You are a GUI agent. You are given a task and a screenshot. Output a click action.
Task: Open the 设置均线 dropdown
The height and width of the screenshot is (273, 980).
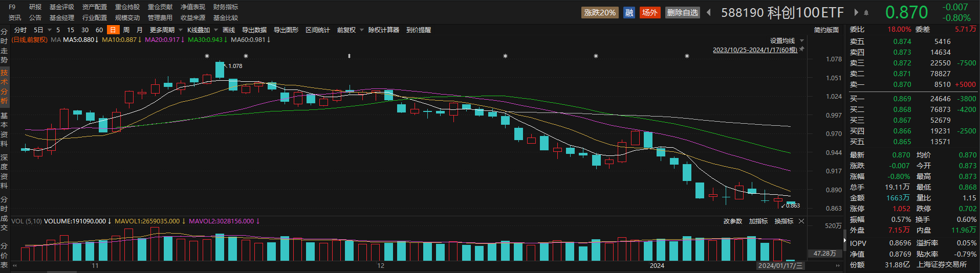(x=787, y=41)
